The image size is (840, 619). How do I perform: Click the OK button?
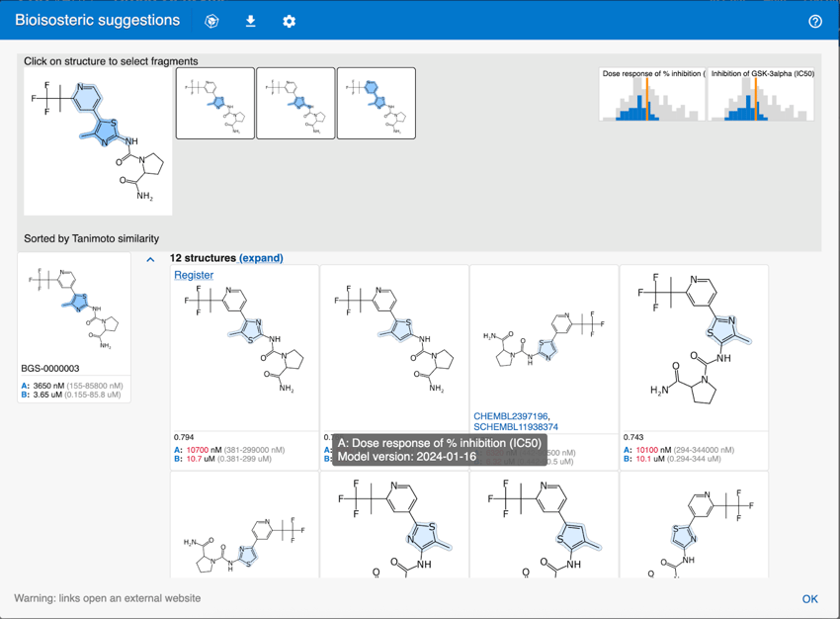point(809,598)
